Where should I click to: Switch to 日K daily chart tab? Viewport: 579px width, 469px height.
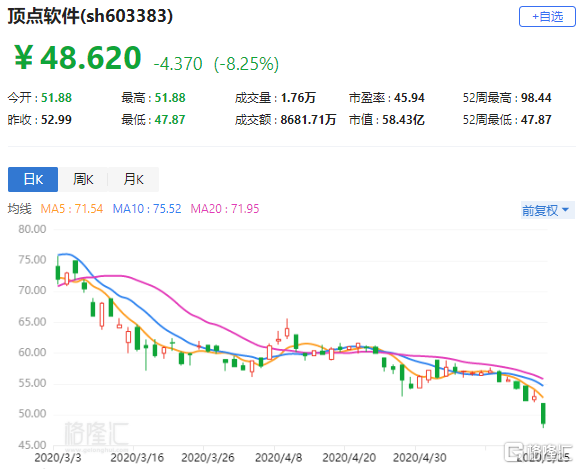33,179
